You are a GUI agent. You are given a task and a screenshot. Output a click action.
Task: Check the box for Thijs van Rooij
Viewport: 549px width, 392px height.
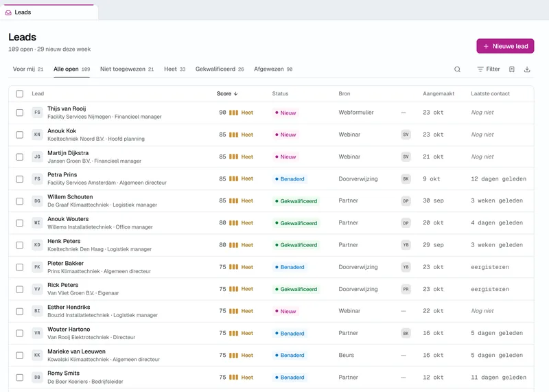20,113
